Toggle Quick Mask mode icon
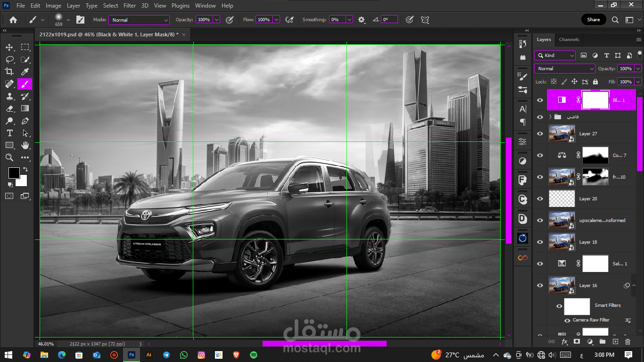The width and height of the screenshot is (644, 362). 9,196
